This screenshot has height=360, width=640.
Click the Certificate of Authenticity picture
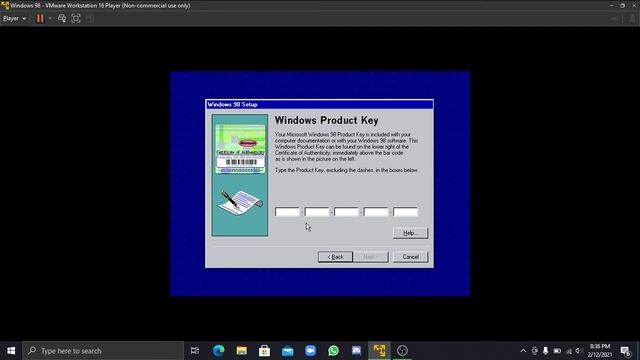point(240,149)
